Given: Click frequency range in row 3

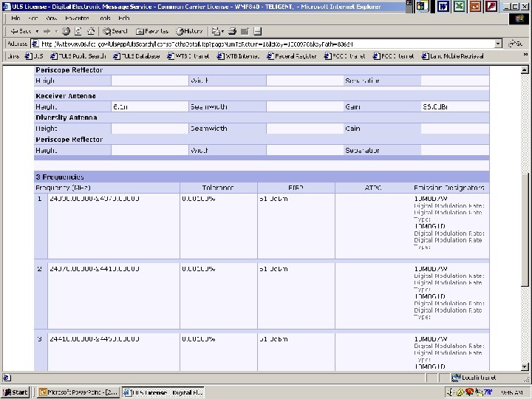Looking at the screenshot, I should click(x=95, y=339).
